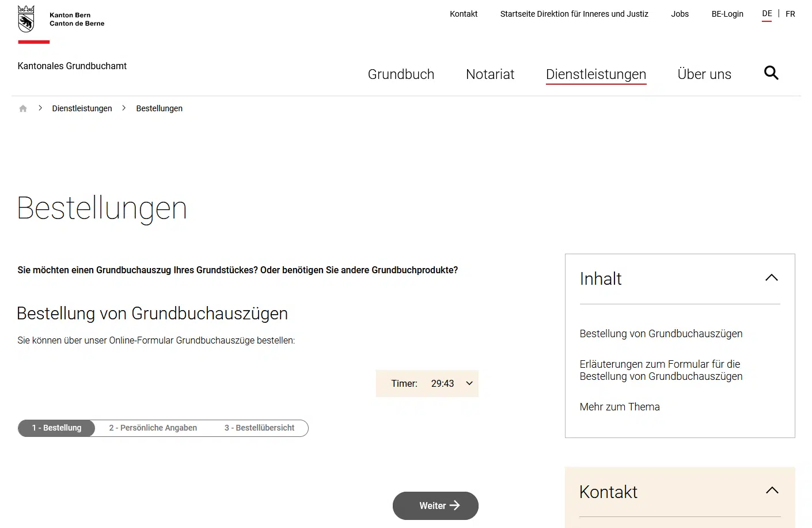
Task: Select step 2 - Persönliche Angaben
Action: pyautogui.click(x=153, y=428)
